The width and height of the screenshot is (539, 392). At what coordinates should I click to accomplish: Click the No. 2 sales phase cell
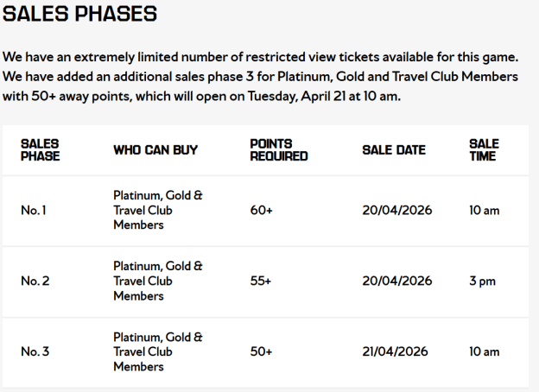point(35,281)
